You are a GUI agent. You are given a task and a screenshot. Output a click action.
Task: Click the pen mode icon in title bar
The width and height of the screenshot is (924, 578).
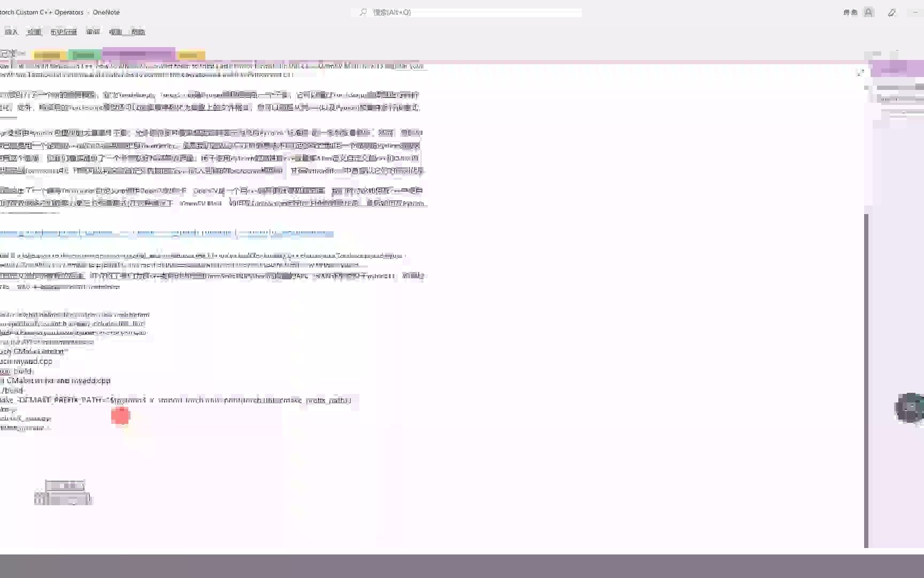[x=892, y=12]
